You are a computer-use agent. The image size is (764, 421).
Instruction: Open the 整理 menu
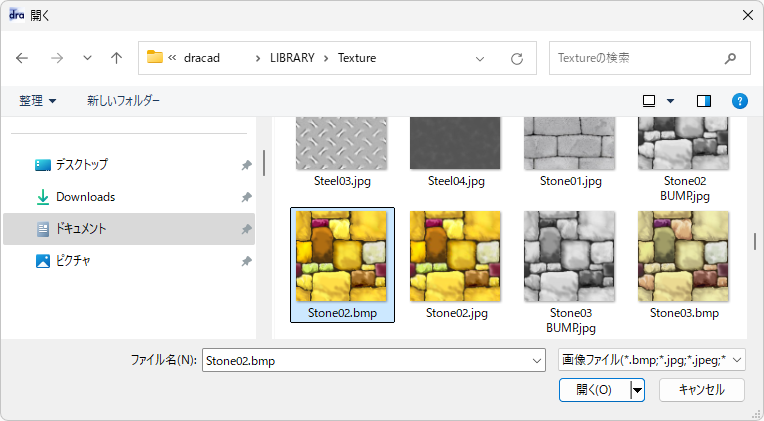(x=38, y=101)
